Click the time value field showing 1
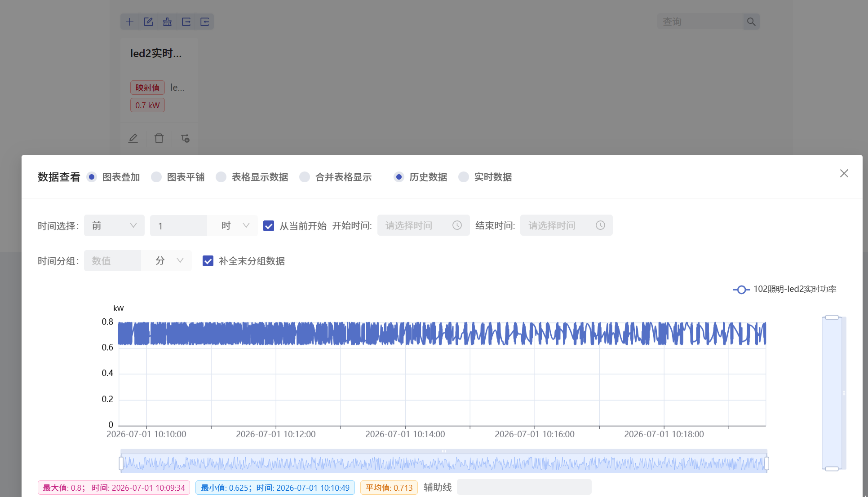868x497 pixels. [x=179, y=225]
